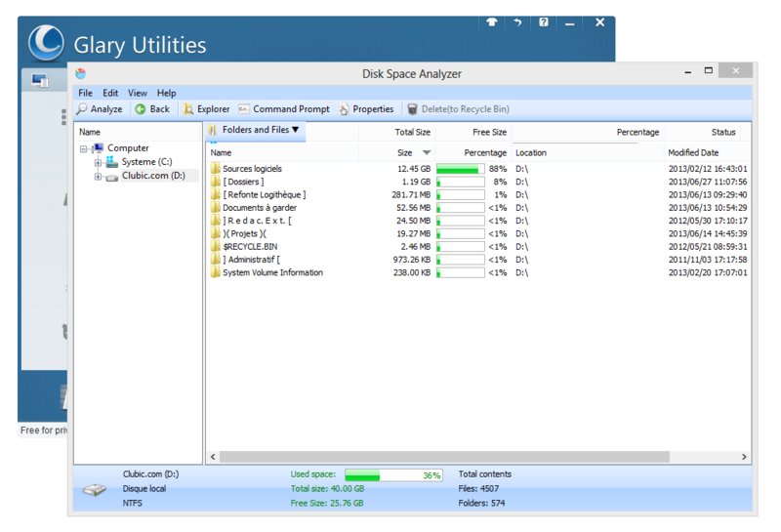Click the Size column sort arrow

[x=427, y=152]
